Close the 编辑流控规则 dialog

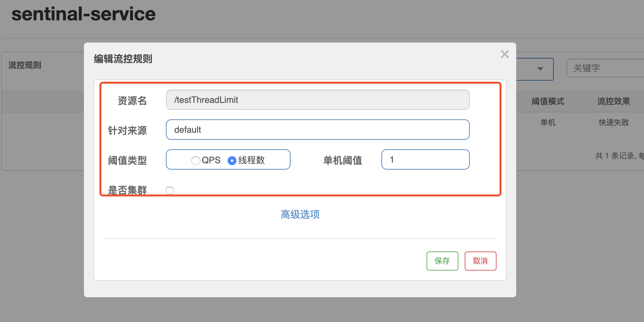[x=505, y=54]
